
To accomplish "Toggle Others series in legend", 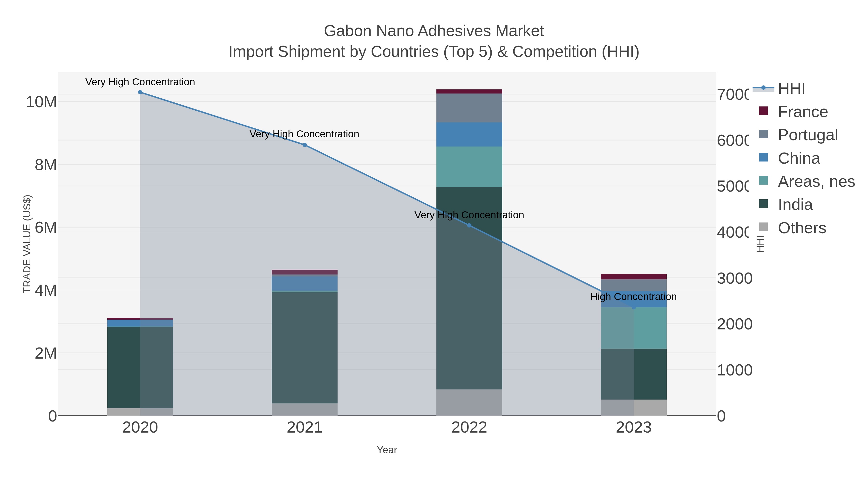I will (x=793, y=228).
